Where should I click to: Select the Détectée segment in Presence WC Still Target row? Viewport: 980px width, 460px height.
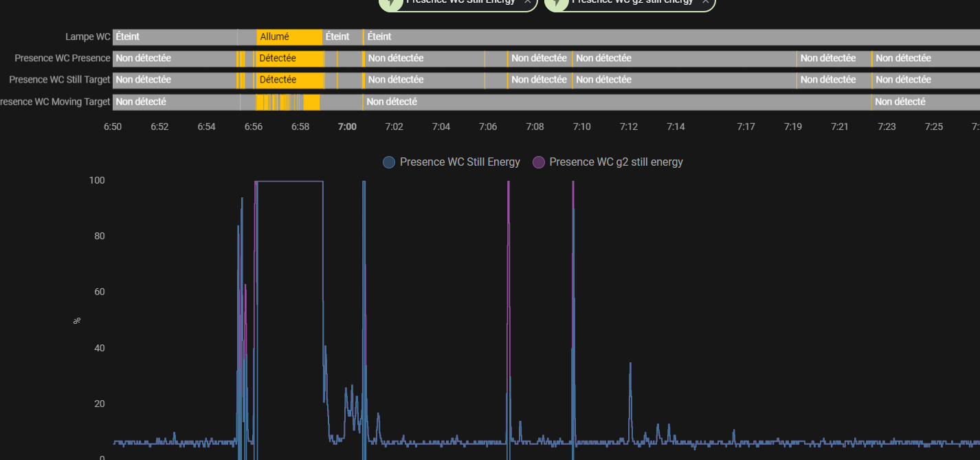pos(289,80)
